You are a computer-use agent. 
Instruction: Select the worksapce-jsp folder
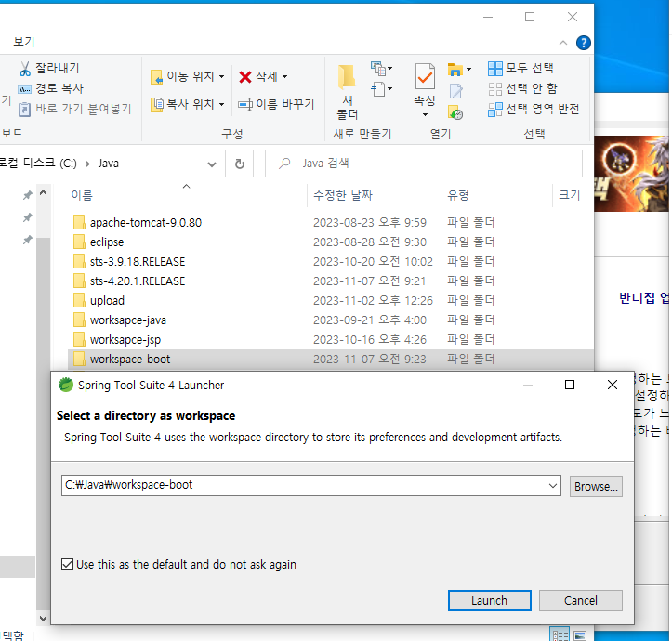[125, 340]
